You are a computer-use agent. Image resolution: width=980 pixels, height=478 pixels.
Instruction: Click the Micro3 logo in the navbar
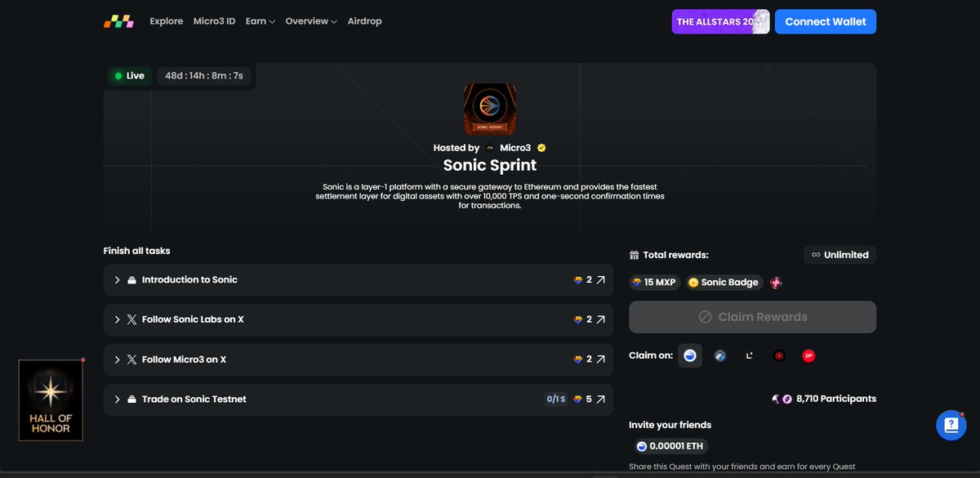pyautogui.click(x=118, y=21)
